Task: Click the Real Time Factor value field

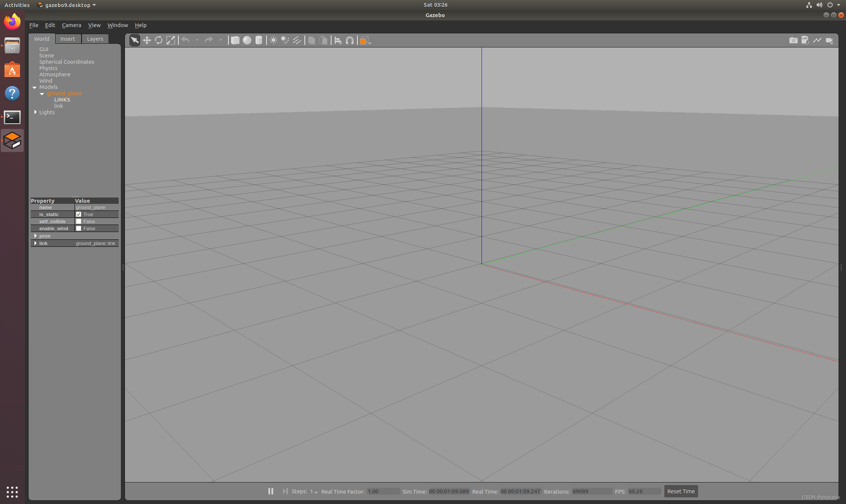Action: (383, 491)
